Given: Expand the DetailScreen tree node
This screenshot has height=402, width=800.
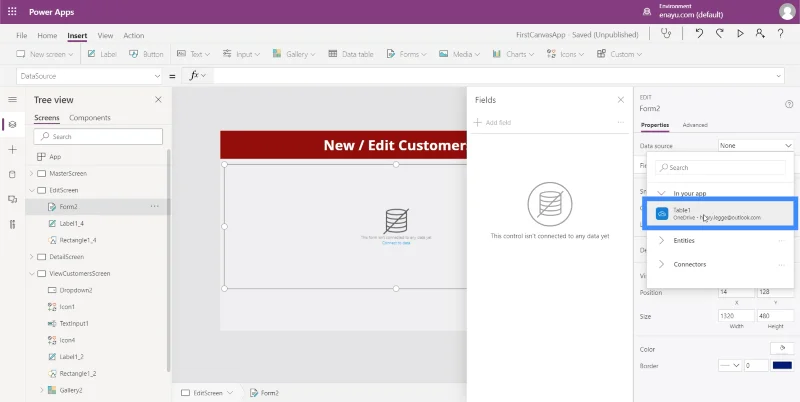Looking at the screenshot, I should click(x=31, y=257).
